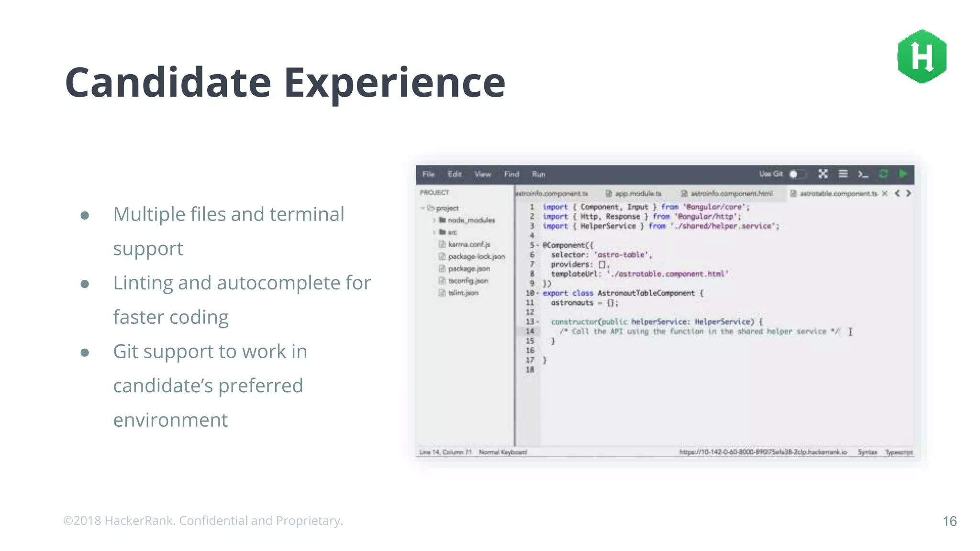
Task: Expand the src folder
Action: (x=434, y=232)
